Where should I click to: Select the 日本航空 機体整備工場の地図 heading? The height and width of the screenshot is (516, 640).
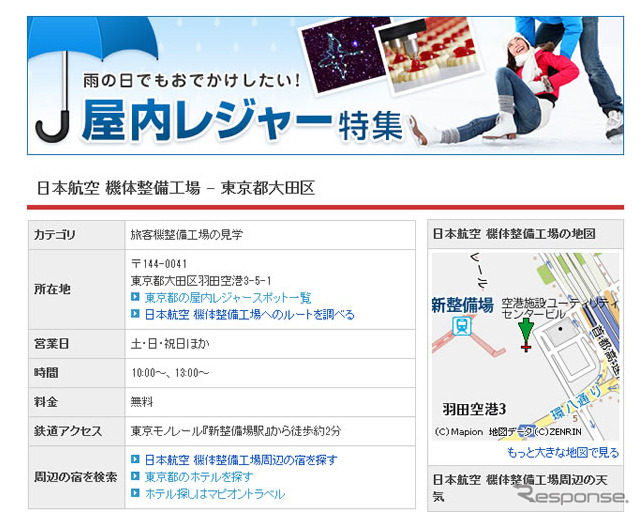(x=514, y=234)
